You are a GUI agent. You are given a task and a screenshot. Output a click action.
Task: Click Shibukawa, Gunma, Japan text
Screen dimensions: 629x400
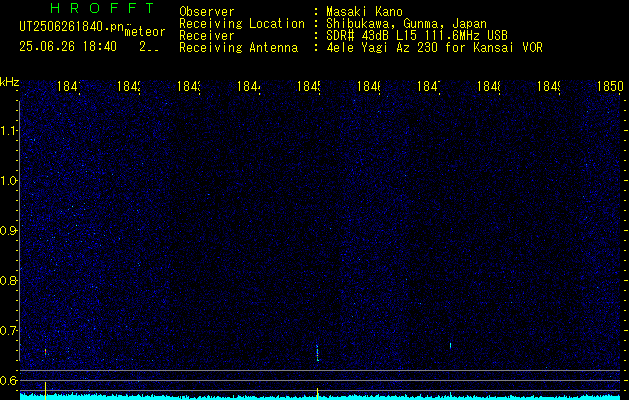tap(406, 24)
